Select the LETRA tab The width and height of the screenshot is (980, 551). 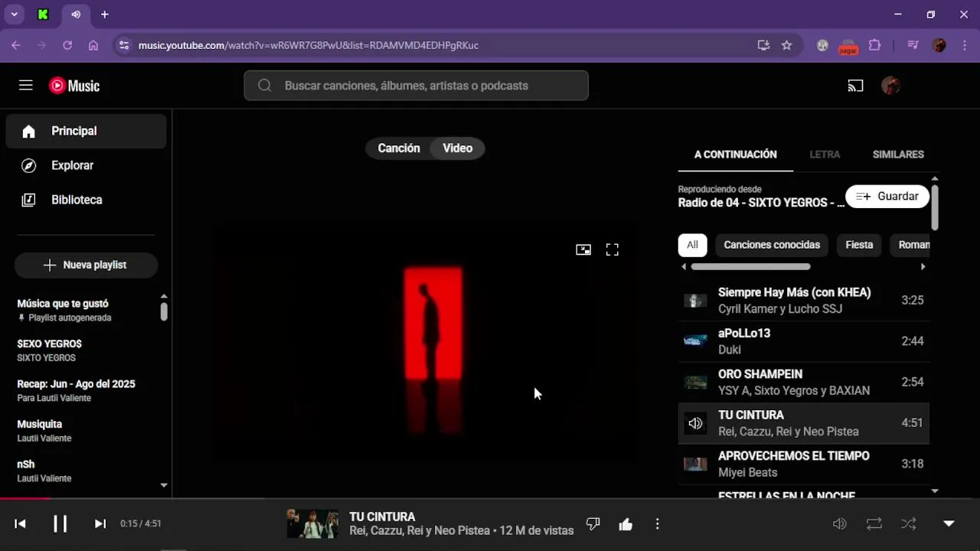coord(825,155)
